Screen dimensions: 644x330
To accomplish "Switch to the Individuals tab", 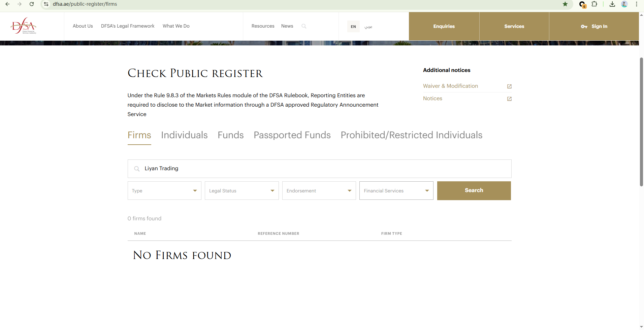I will tap(184, 135).
